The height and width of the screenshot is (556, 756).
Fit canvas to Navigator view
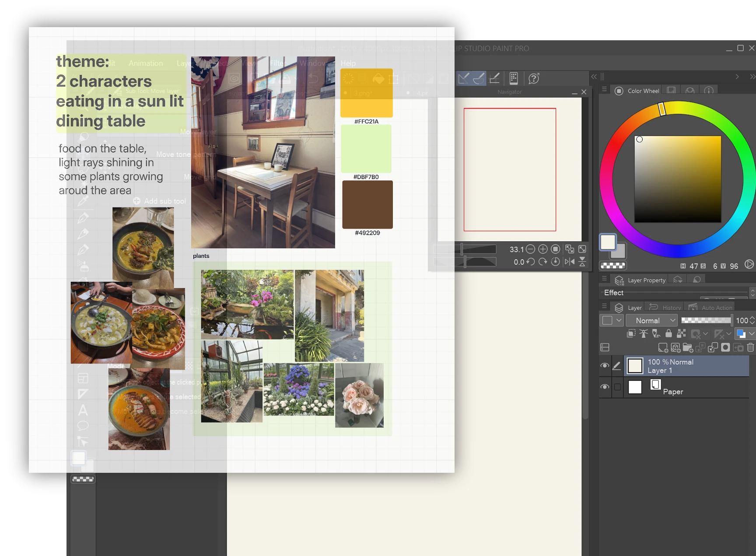click(x=569, y=249)
